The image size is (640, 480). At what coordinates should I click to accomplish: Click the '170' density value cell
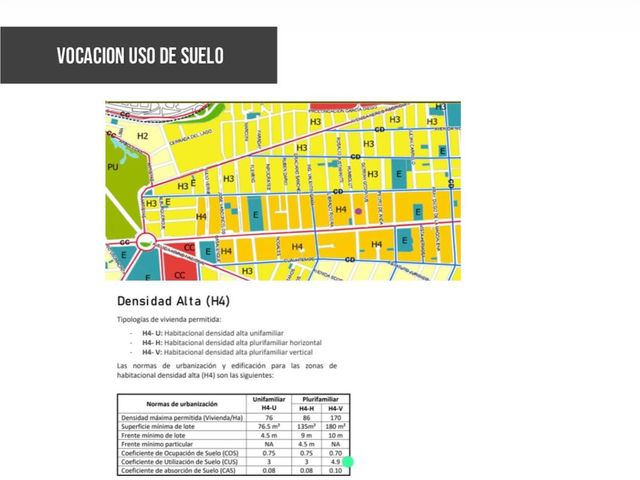coord(336,418)
